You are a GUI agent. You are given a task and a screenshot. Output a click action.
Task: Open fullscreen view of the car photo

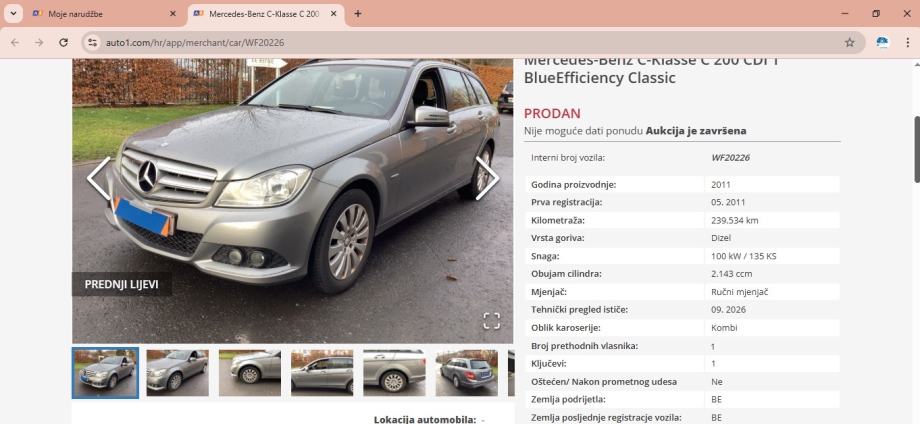click(492, 321)
